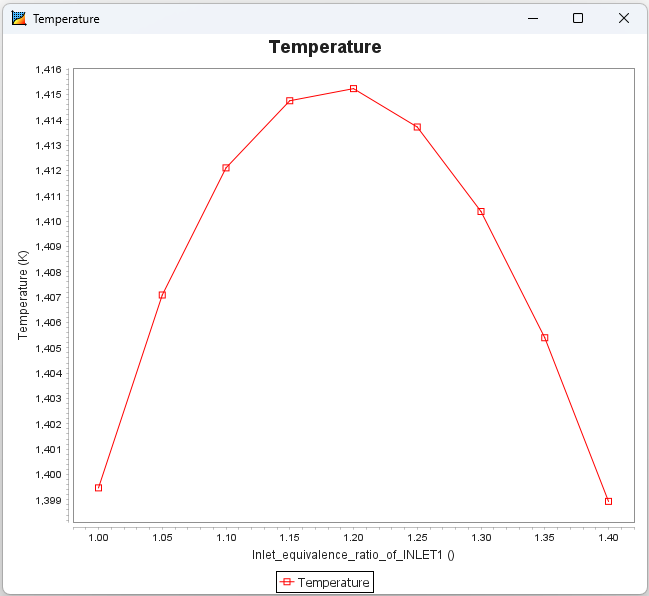Click the 1.10 x-axis tick label
The image size is (649, 596).
tap(226, 538)
